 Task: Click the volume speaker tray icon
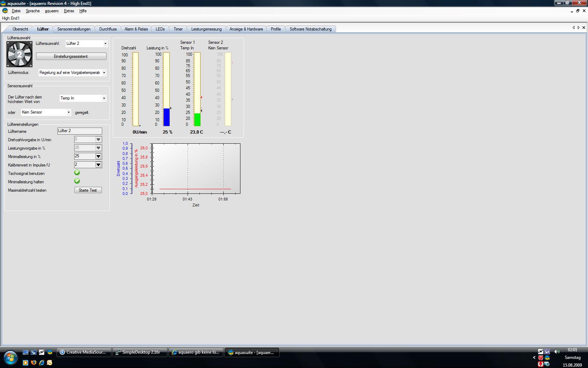point(556,351)
